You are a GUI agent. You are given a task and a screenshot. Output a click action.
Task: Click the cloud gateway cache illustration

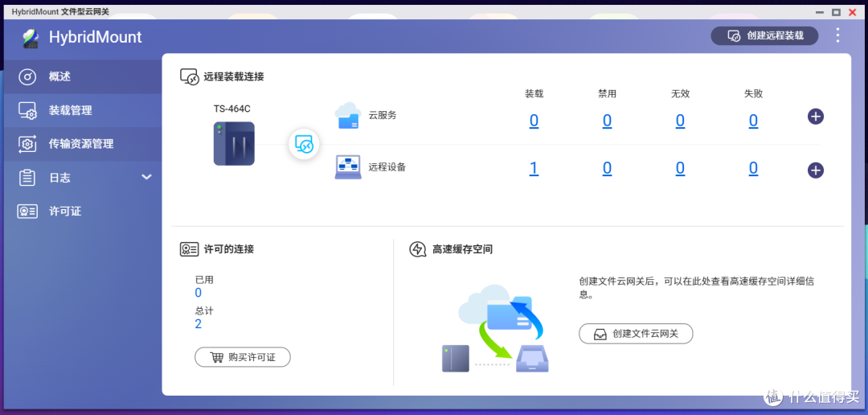[x=494, y=329]
